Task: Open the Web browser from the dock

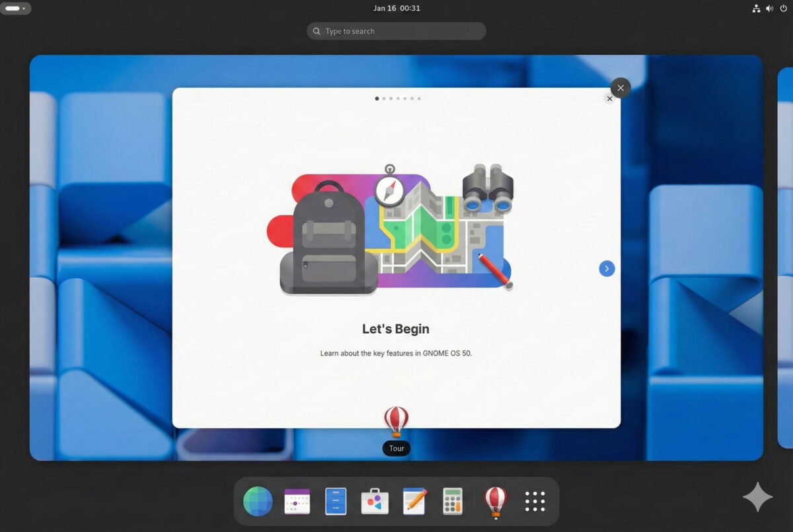Action: tap(257, 502)
